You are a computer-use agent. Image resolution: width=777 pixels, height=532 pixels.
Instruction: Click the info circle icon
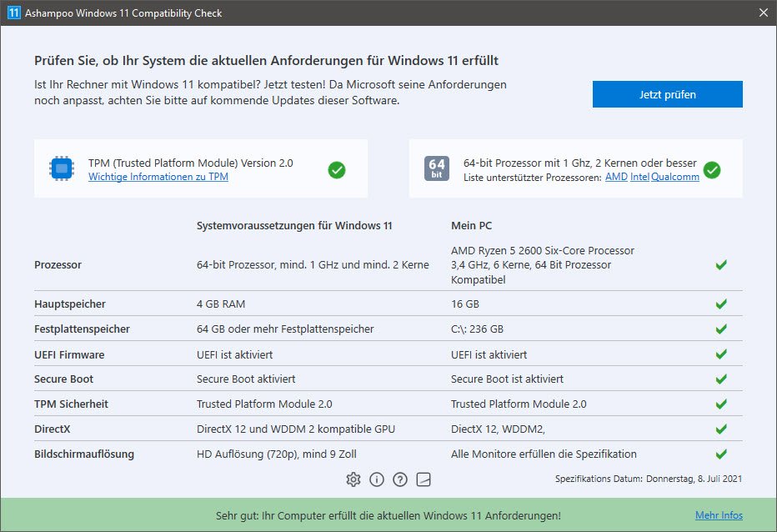377,479
